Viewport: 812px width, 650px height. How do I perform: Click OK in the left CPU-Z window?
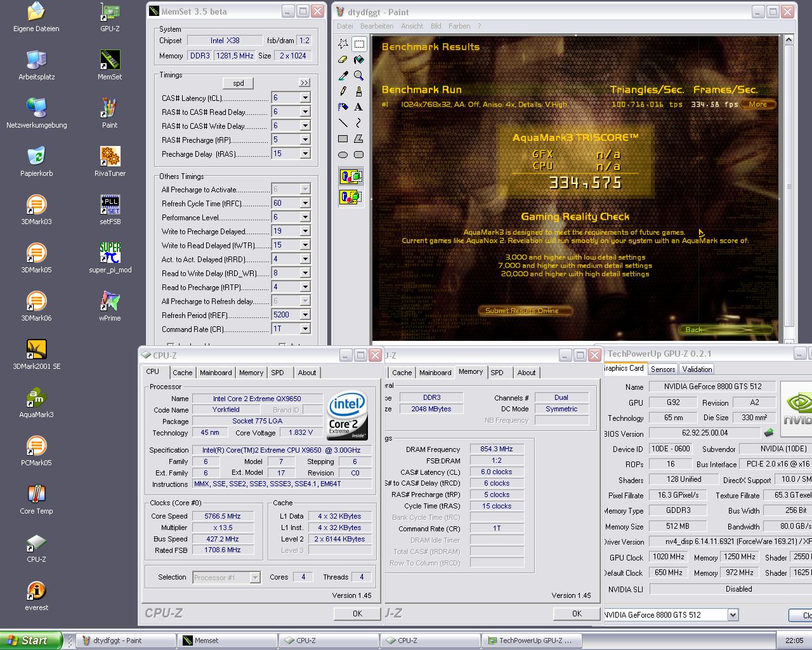pyautogui.click(x=357, y=613)
